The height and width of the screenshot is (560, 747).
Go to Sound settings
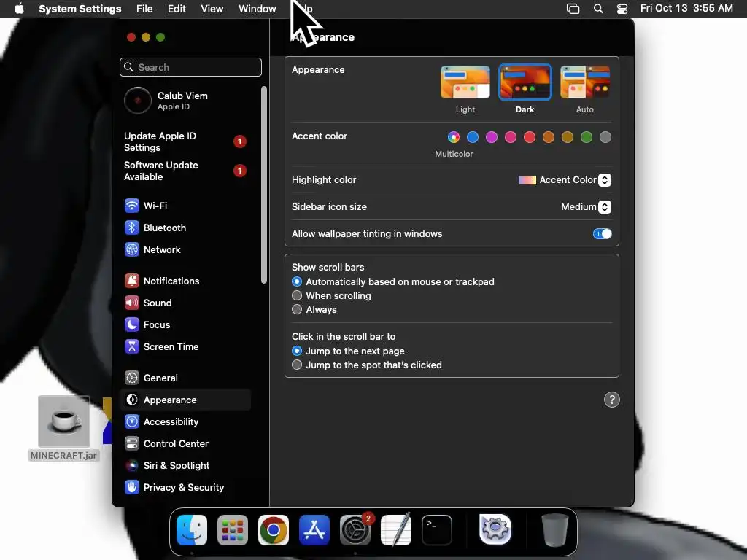click(185, 303)
